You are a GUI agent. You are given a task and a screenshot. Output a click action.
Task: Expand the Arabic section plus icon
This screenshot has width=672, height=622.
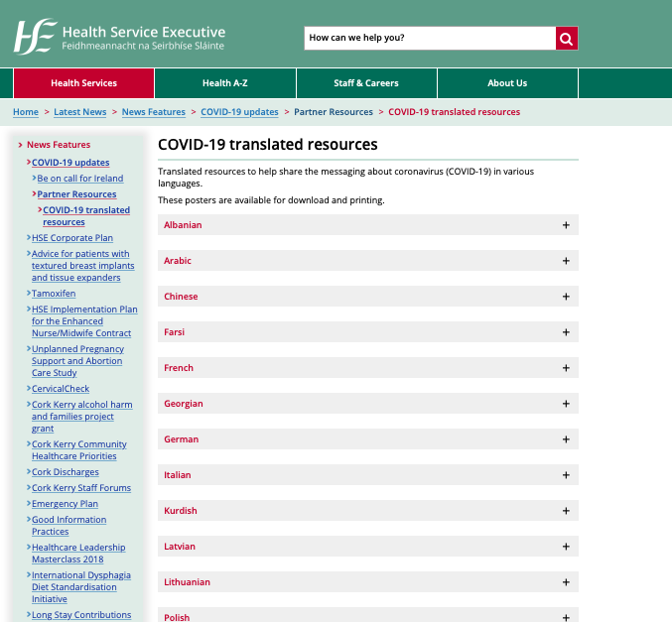pyautogui.click(x=566, y=261)
